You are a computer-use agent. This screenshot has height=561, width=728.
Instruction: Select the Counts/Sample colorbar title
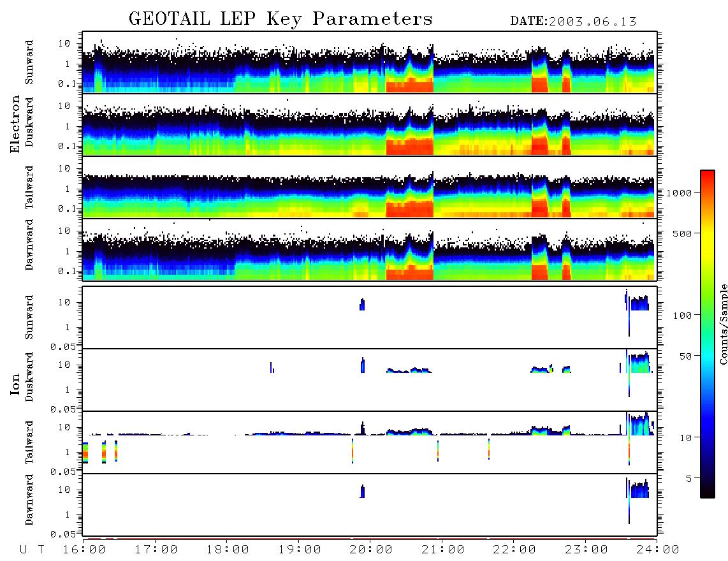click(x=724, y=325)
